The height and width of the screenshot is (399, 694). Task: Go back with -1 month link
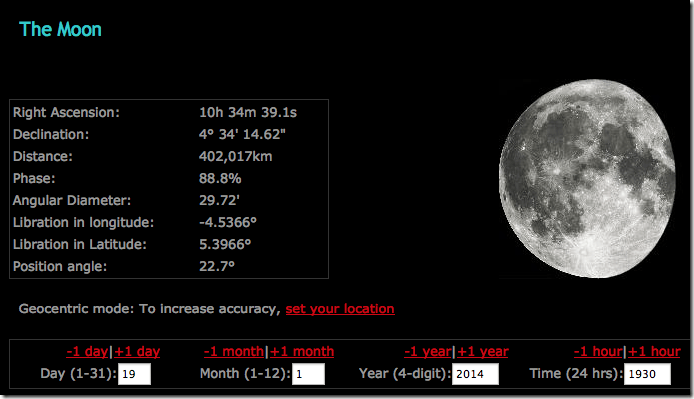click(234, 352)
